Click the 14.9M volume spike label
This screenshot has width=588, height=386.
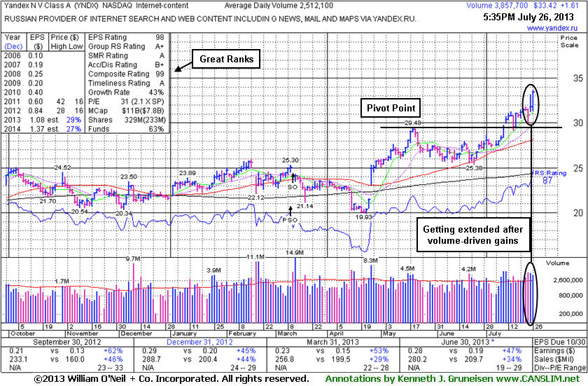[x=295, y=253]
